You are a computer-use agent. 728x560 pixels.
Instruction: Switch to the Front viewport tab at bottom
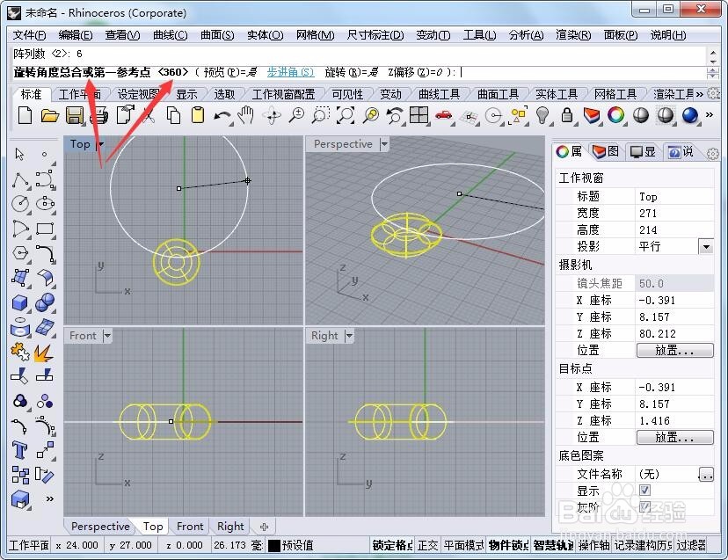click(190, 527)
